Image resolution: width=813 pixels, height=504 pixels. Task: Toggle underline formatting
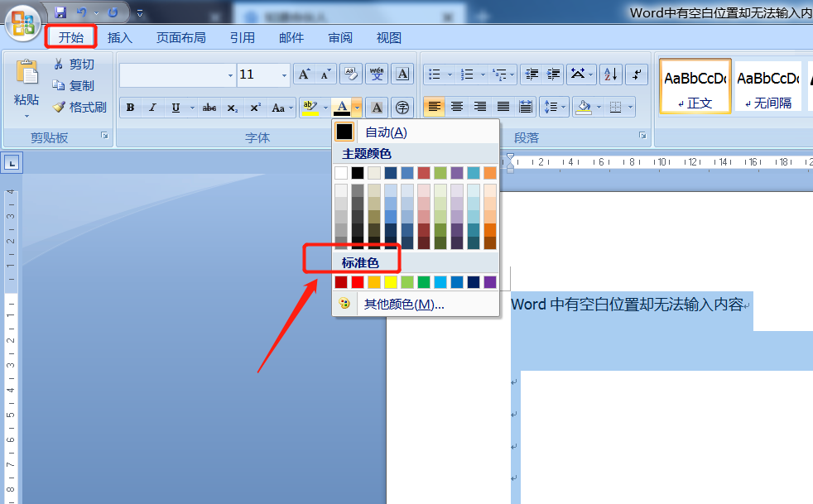pyautogui.click(x=176, y=108)
